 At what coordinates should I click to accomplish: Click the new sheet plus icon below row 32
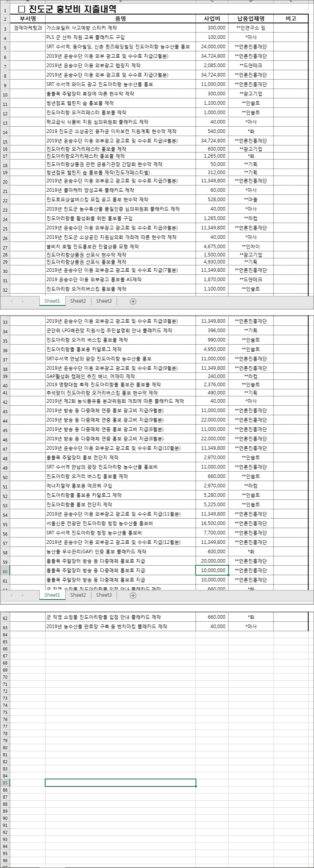[x=133, y=301]
